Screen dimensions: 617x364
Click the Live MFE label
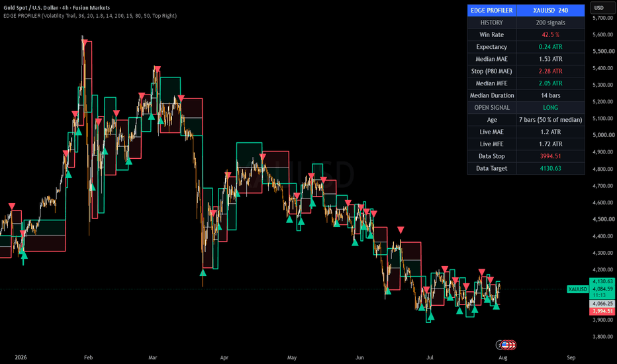(x=491, y=144)
